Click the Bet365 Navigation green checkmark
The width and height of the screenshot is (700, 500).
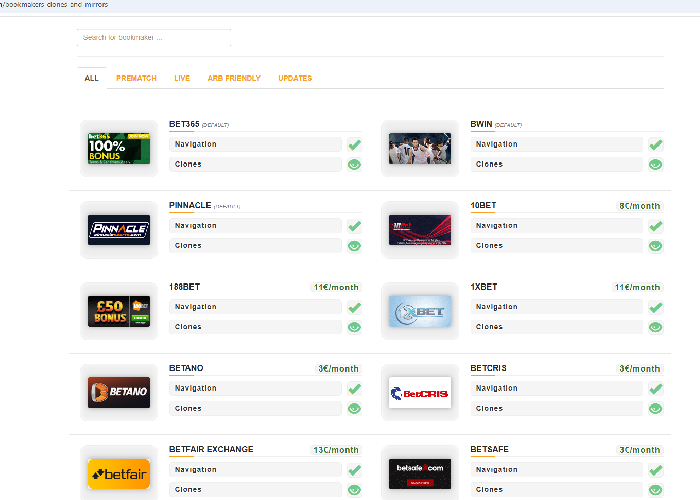354,145
